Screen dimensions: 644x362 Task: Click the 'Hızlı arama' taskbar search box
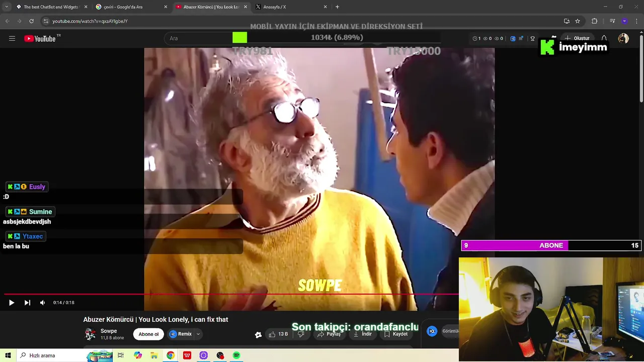[65, 355]
